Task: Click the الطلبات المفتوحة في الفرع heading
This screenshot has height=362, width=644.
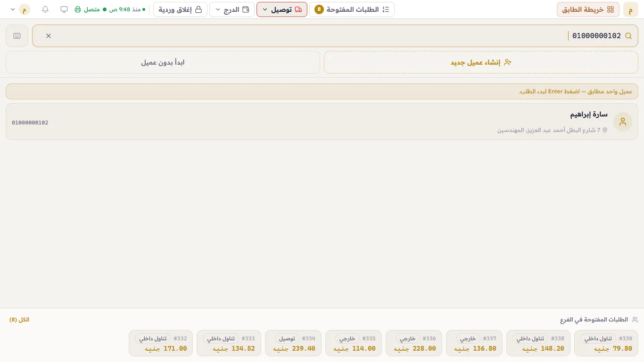Action: point(594,320)
